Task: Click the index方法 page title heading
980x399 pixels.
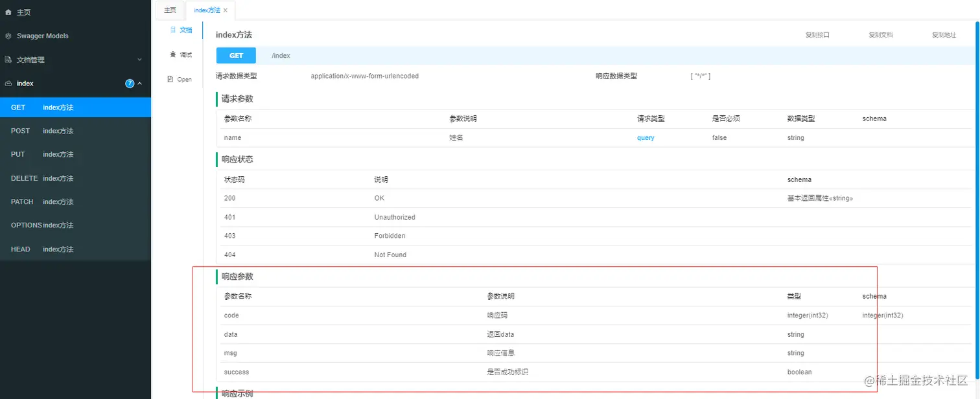Action: [x=234, y=35]
